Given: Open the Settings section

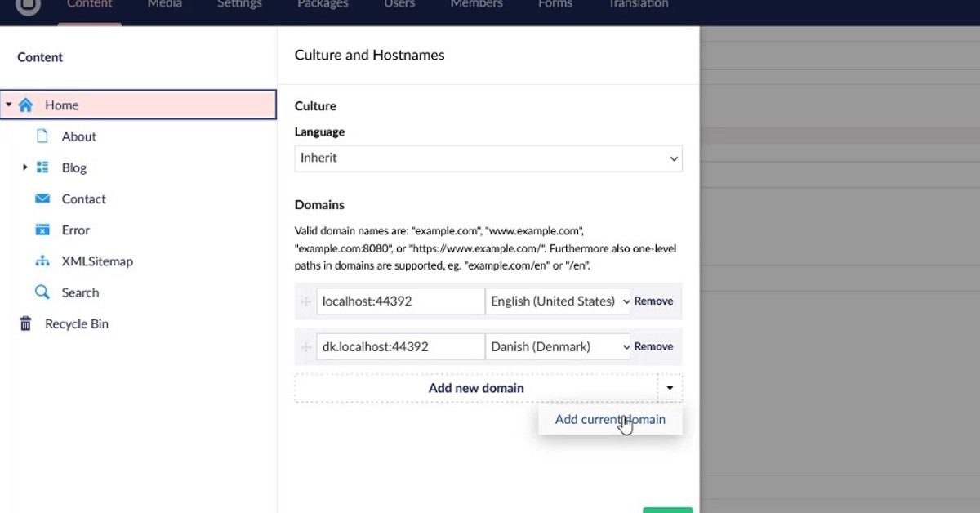Looking at the screenshot, I should point(238,4).
